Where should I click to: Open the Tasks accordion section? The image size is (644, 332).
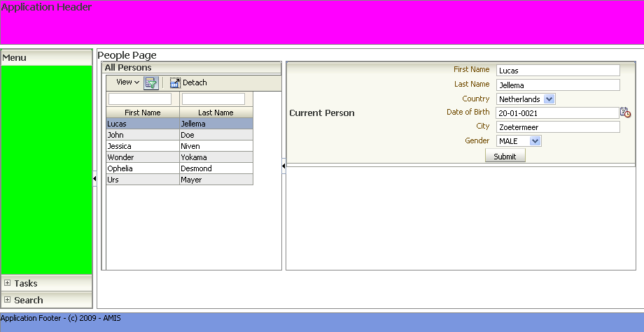pos(47,283)
